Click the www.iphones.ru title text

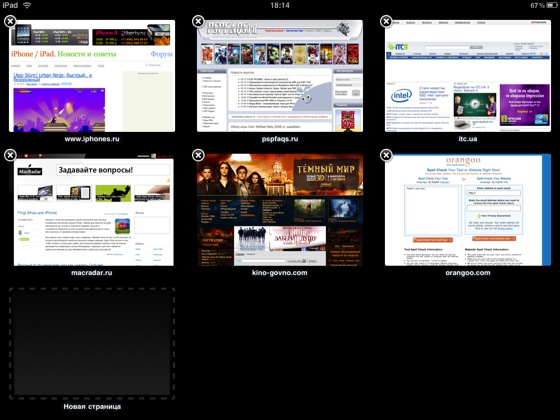tap(92, 139)
